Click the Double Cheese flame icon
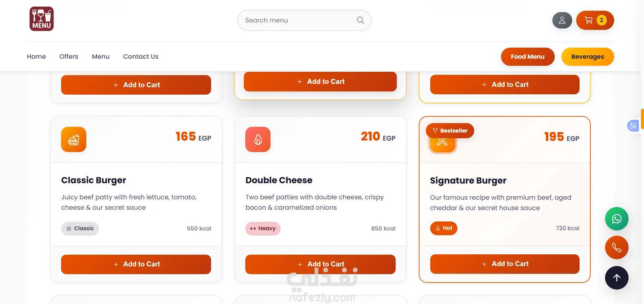This screenshot has width=644, height=304. pos(258,139)
